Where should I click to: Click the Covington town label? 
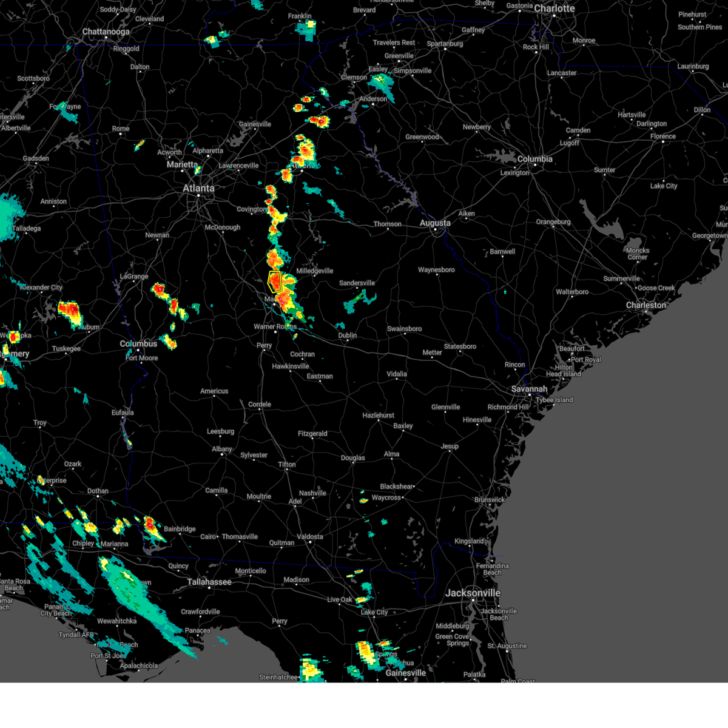(252, 209)
